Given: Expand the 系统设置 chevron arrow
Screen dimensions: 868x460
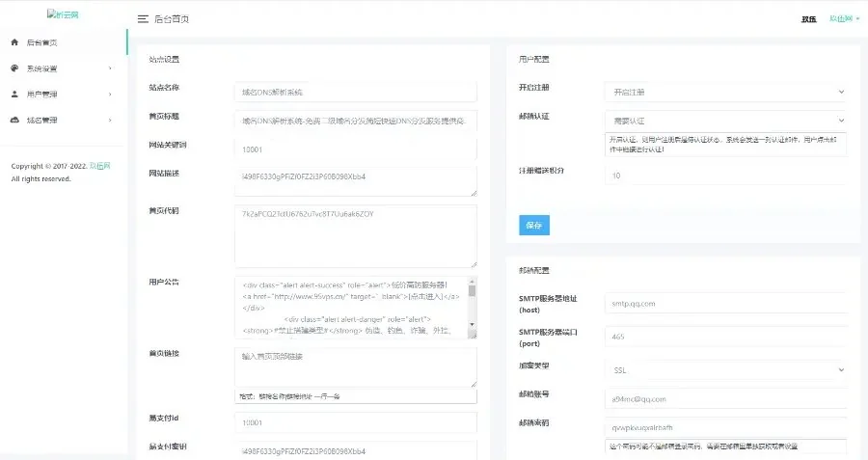Looking at the screenshot, I should point(110,68).
